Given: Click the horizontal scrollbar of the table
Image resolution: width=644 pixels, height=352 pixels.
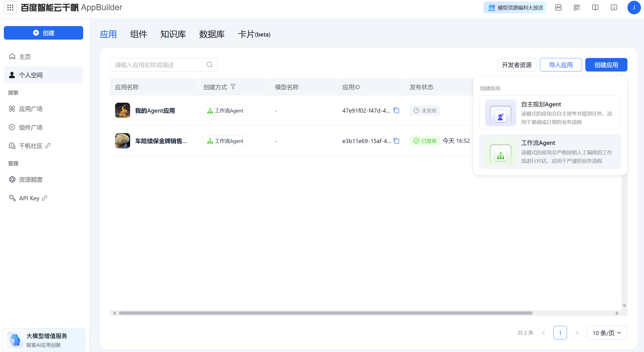Looking at the screenshot, I should pos(325,313).
